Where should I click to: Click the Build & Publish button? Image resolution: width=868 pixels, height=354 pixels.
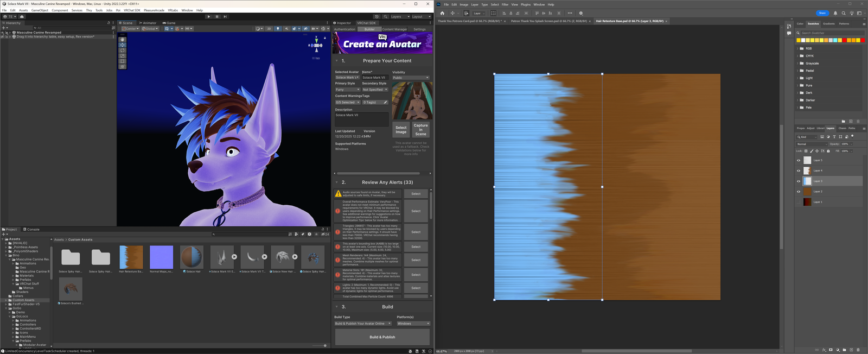[x=382, y=337]
